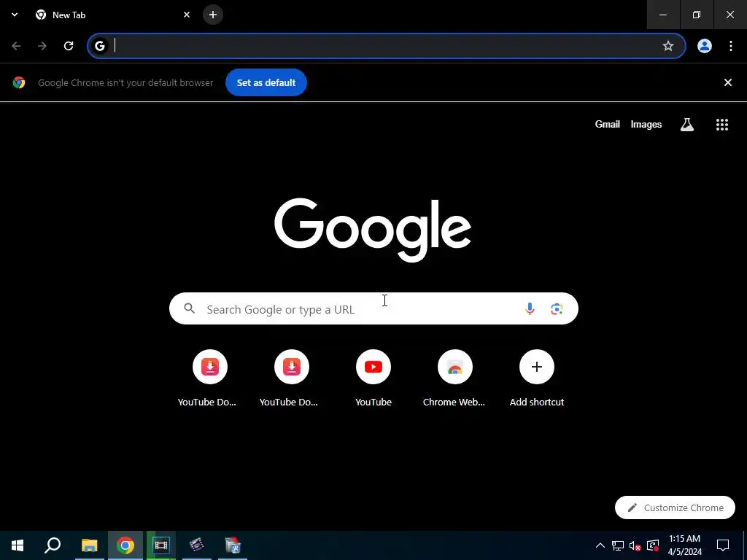Dismiss the default browser infobar
Screen dimensions: 747x560
(x=728, y=82)
